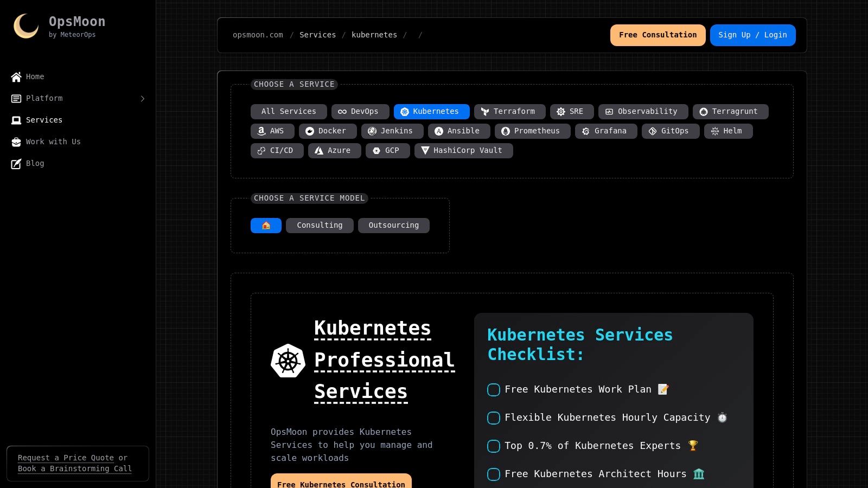868x488 pixels.
Task: Click the Helm wheel icon filter
Action: pos(716,131)
